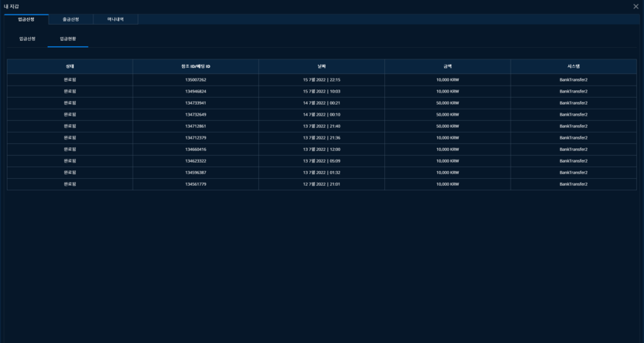
Task: Click the 상태 column header
Action: point(70,66)
